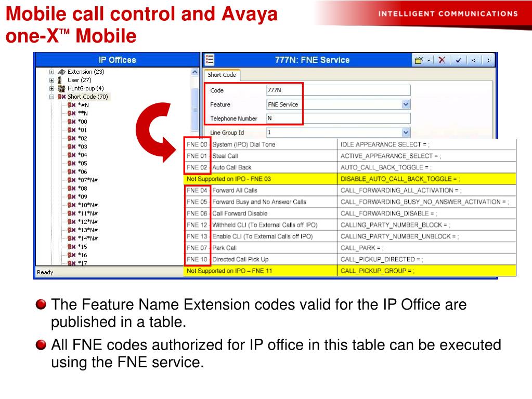The image size is (532, 399).
Task: Select short code *10*N#
Action: [88, 205]
